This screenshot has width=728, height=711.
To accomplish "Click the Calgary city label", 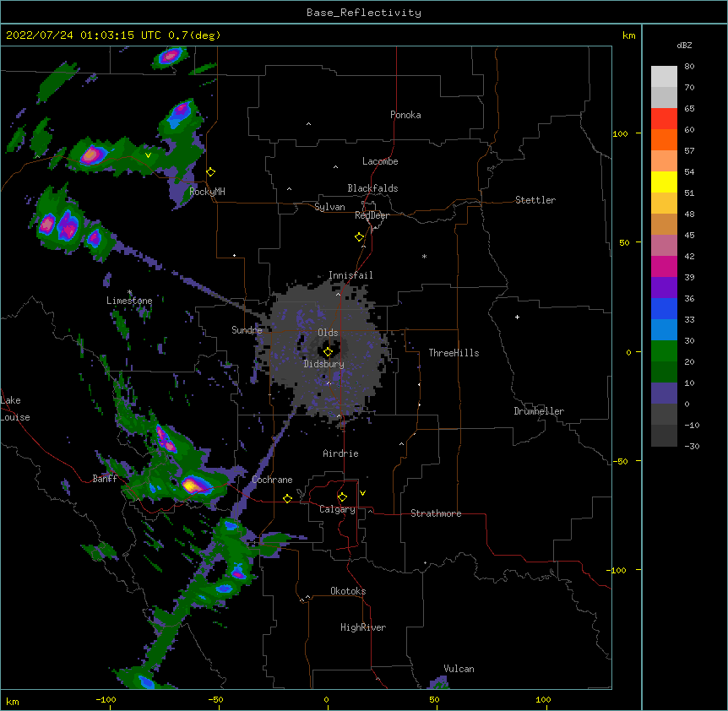I will click(337, 509).
